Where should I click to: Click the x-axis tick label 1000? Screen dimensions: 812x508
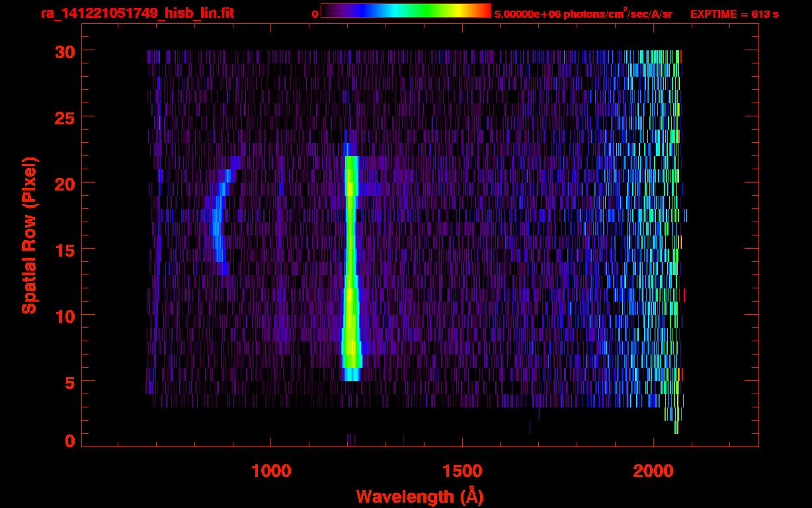point(271,471)
